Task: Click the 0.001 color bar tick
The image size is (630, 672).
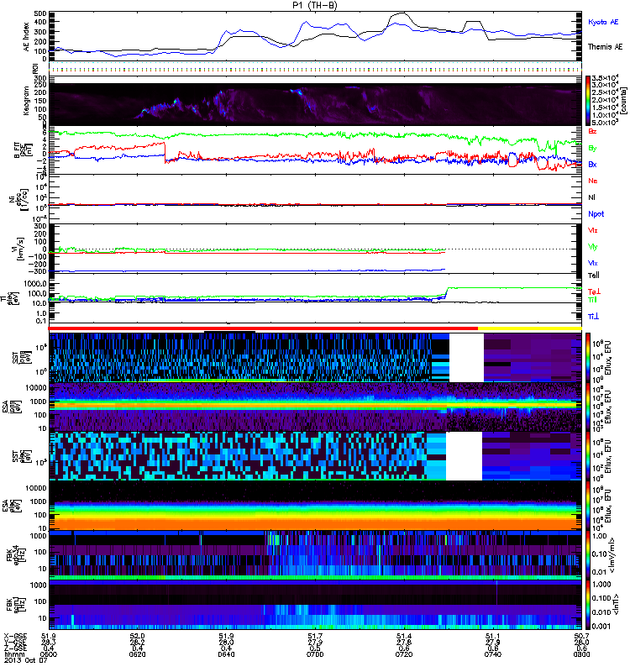Action: click(x=601, y=626)
